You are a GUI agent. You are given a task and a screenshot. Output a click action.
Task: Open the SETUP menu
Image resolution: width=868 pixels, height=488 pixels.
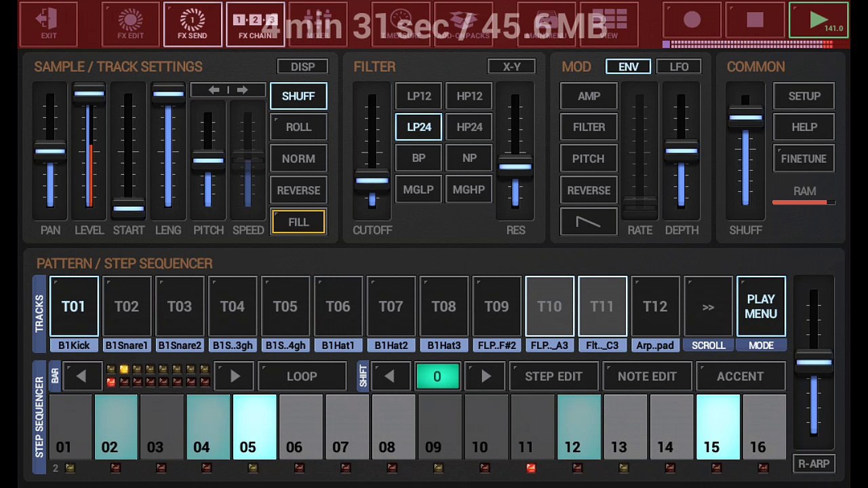click(804, 96)
